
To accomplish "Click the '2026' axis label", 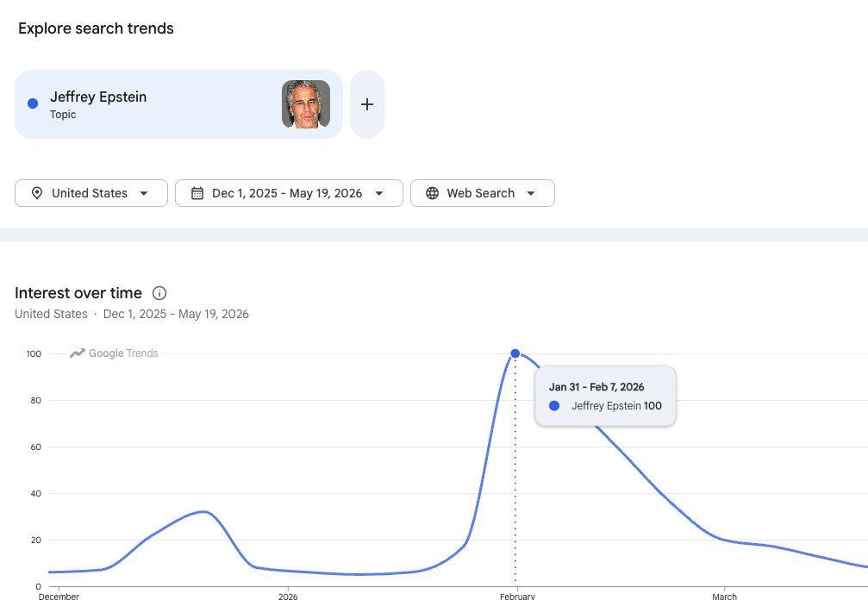I will coord(288,597).
